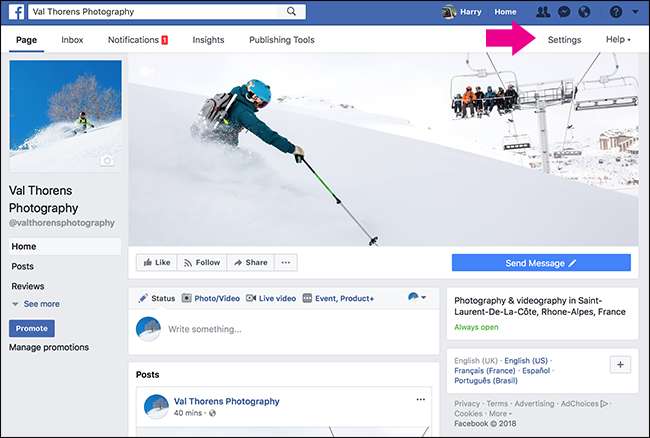Click the skier cover photo
This screenshot has height=438, width=650.
[383, 149]
